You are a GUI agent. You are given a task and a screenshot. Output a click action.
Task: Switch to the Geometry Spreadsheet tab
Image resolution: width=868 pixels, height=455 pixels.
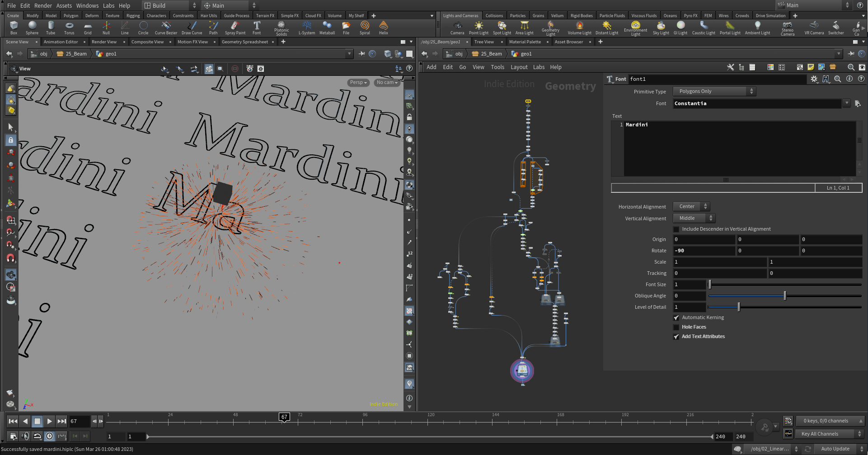pos(245,42)
